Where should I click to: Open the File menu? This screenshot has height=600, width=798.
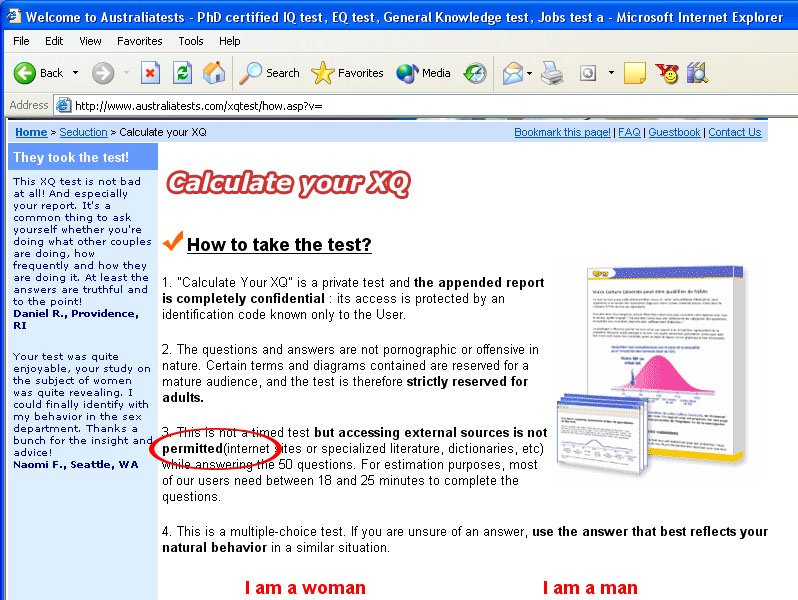pos(21,41)
